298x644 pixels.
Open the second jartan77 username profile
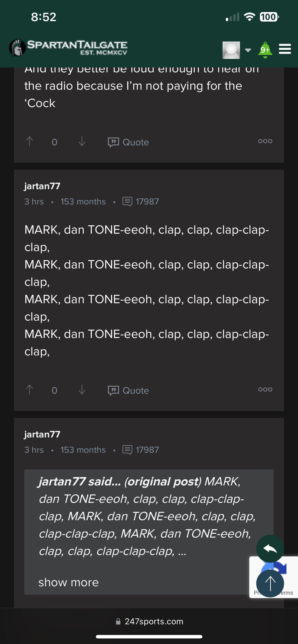pyautogui.click(x=42, y=434)
